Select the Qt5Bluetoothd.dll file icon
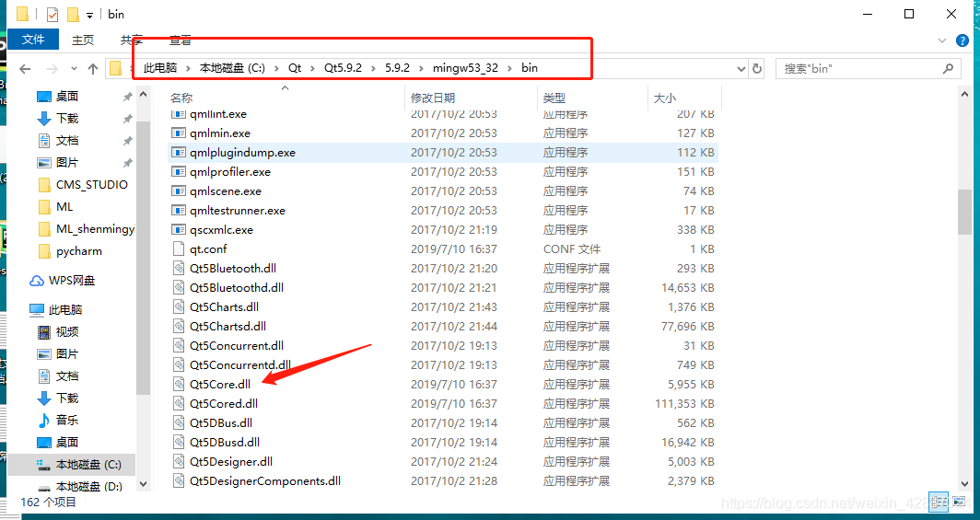 [179, 288]
